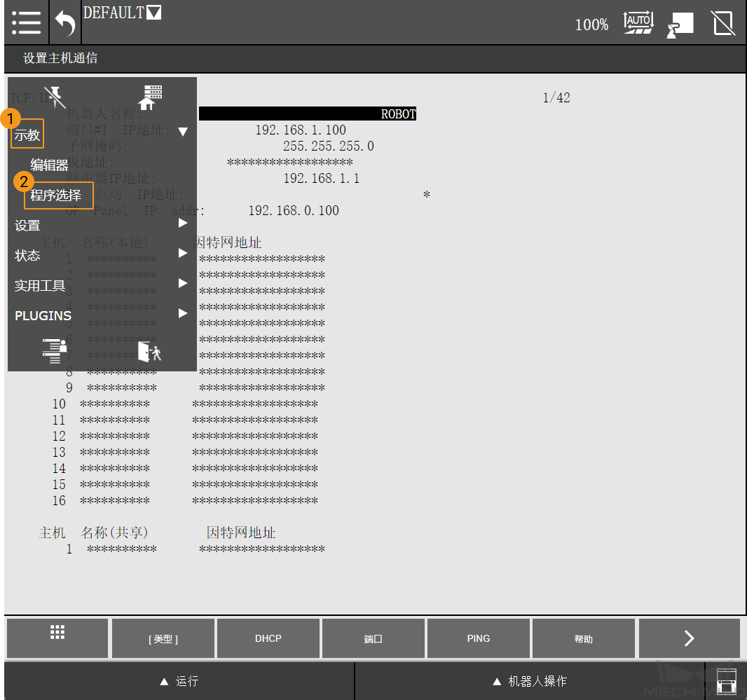The width and height of the screenshot is (747, 700).
Task: Toggle the pin menu icon
Action: click(x=54, y=97)
